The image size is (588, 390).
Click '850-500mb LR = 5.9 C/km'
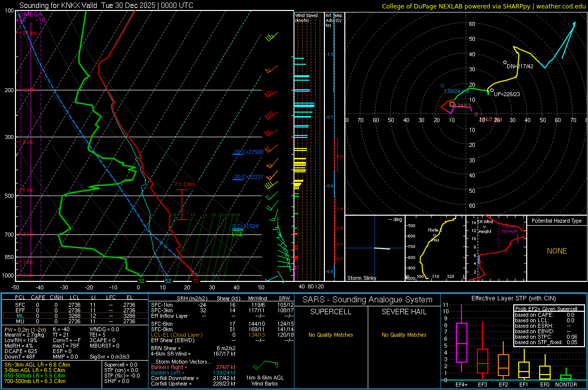(35, 376)
